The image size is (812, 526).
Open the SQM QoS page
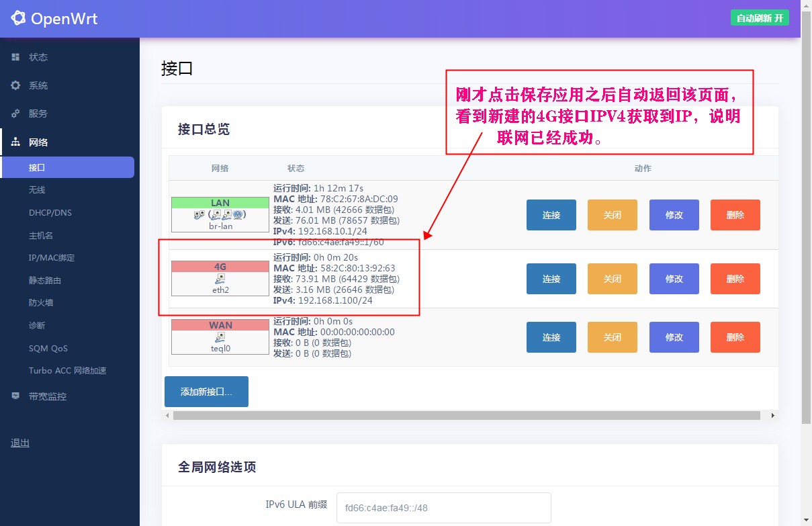[48, 348]
